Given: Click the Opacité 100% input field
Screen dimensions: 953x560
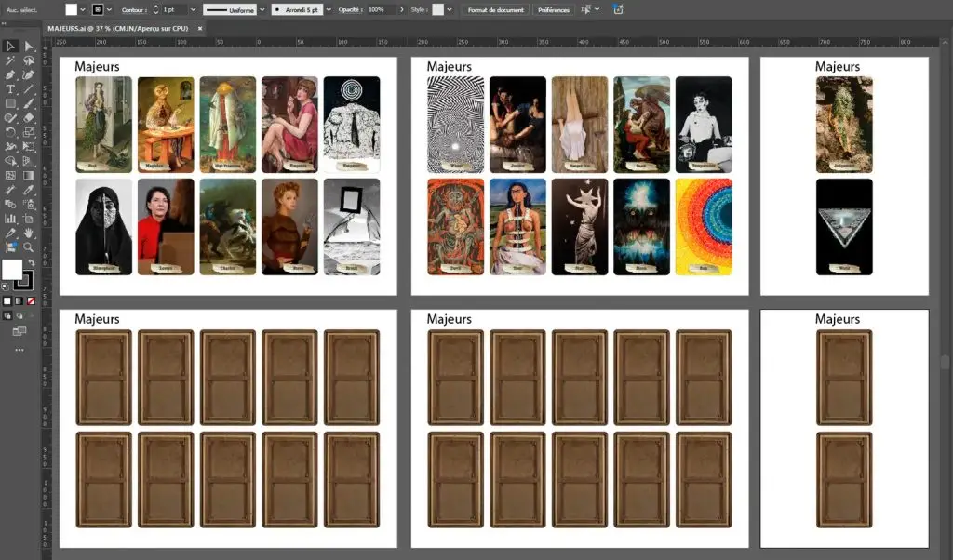Looking at the screenshot, I should [380, 9].
